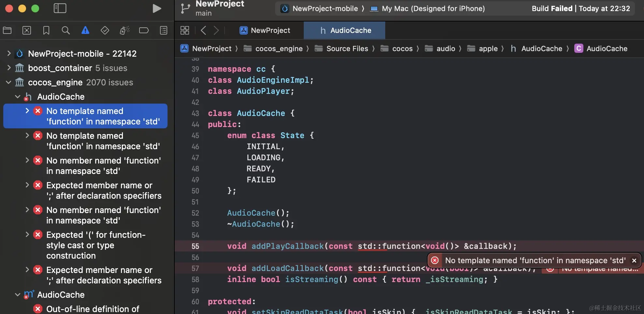Select the highlighted "No template named 'function'" issue
This screenshot has height=314, width=644.
[x=85, y=116]
